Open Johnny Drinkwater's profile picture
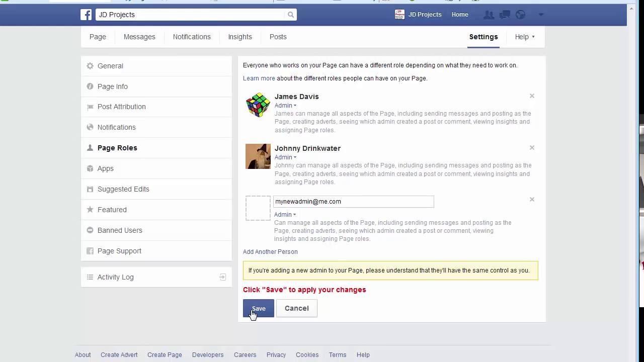Image resolution: width=644 pixels, height=362 pixels. point(258,156)
